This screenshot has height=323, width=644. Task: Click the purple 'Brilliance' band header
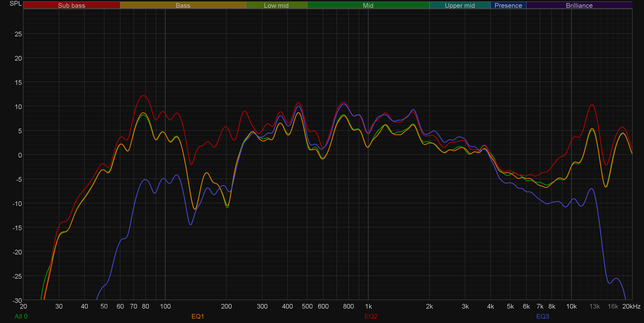[x=579, y=5]
